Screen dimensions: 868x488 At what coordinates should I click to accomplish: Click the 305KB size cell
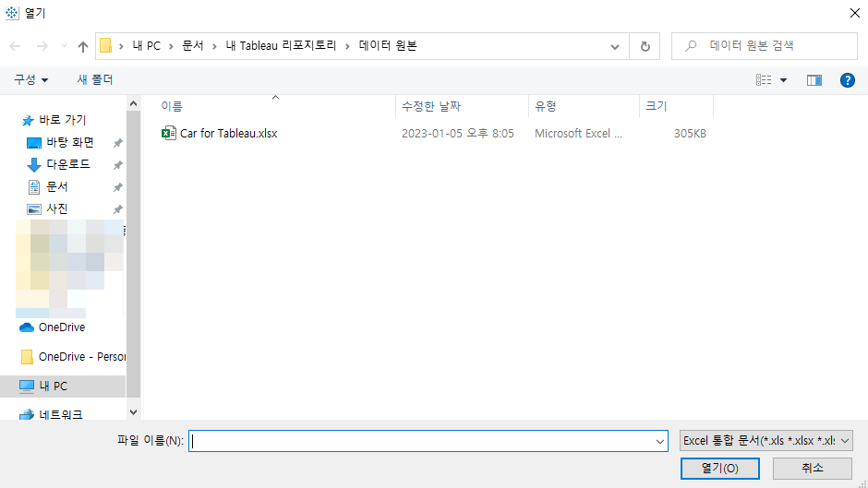click(690, 134)
